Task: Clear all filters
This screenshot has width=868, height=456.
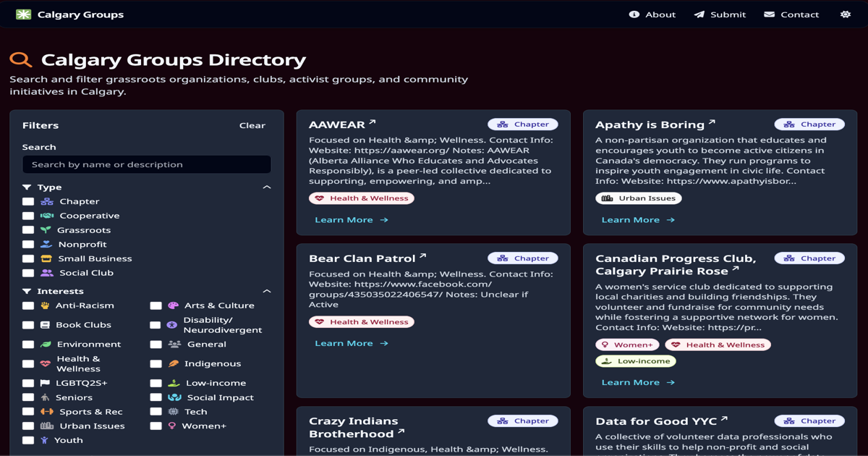Action: pos(252,125)
